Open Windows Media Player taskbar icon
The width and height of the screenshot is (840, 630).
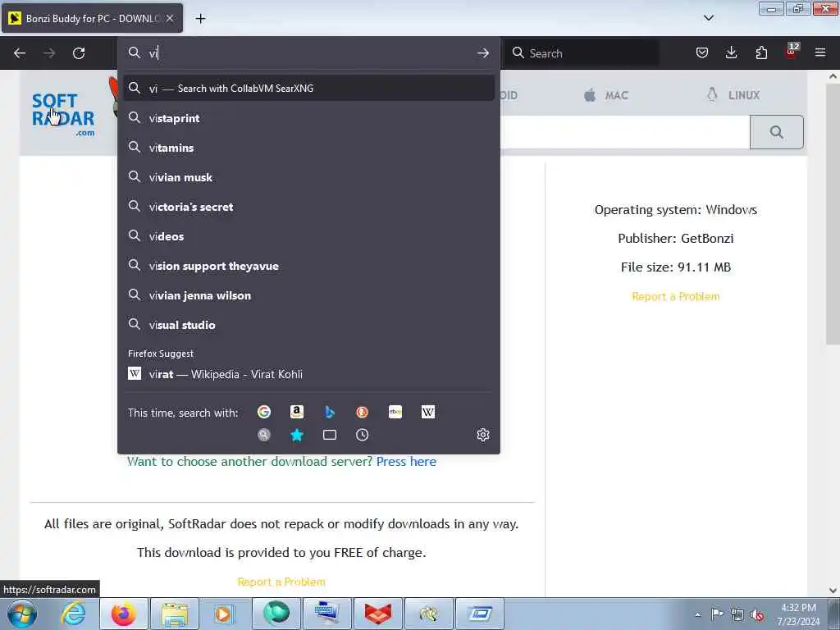click(x=225, y=614)
